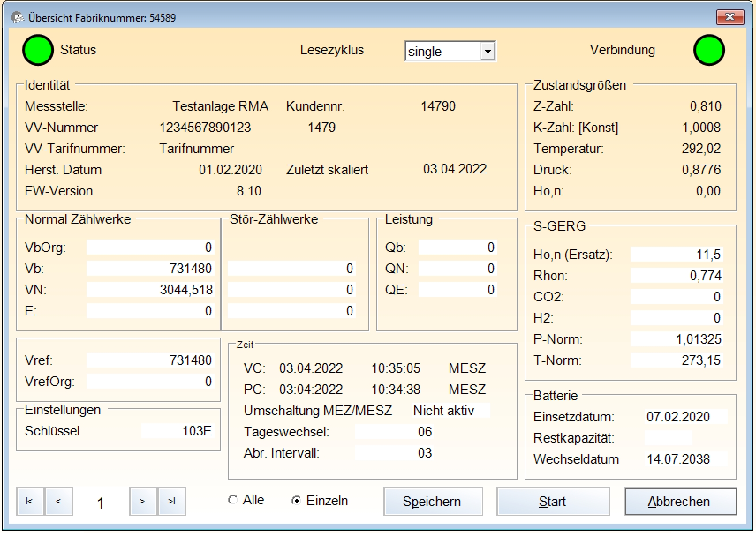Click the Ho,n (Ersatz) field 11,5
This screenshot has width=756, height=533.
[x=677, y=254]
